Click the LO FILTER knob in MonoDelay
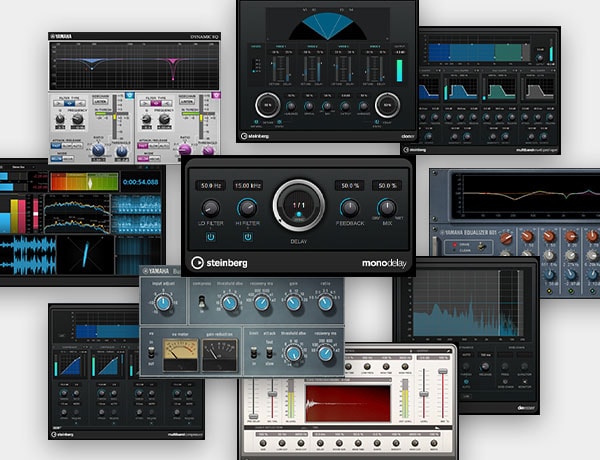Viewport: 600px width, 460px height. [210, 208]
